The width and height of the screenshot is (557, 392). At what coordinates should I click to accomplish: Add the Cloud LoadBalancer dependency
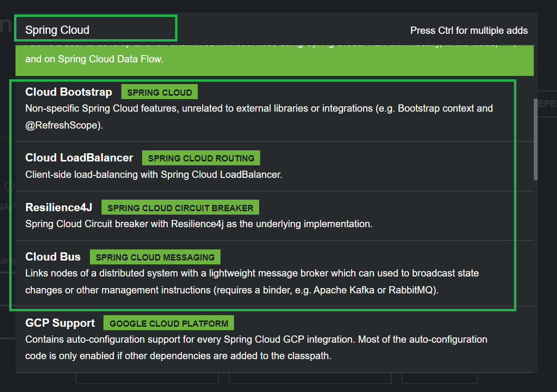[x=79, y=158]
